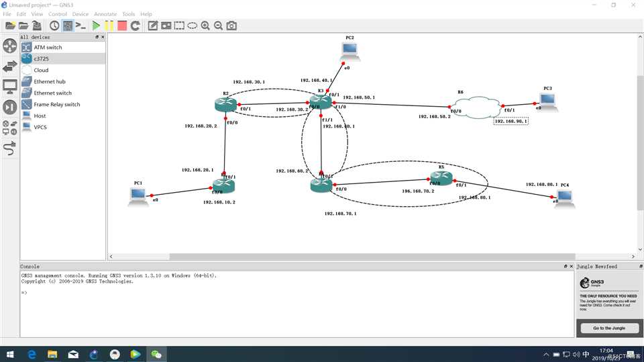Image resolution: width=644 pixels, height=362 pixels.
Task: Select PC2 in the topology
Action: [x=350, y=52]
